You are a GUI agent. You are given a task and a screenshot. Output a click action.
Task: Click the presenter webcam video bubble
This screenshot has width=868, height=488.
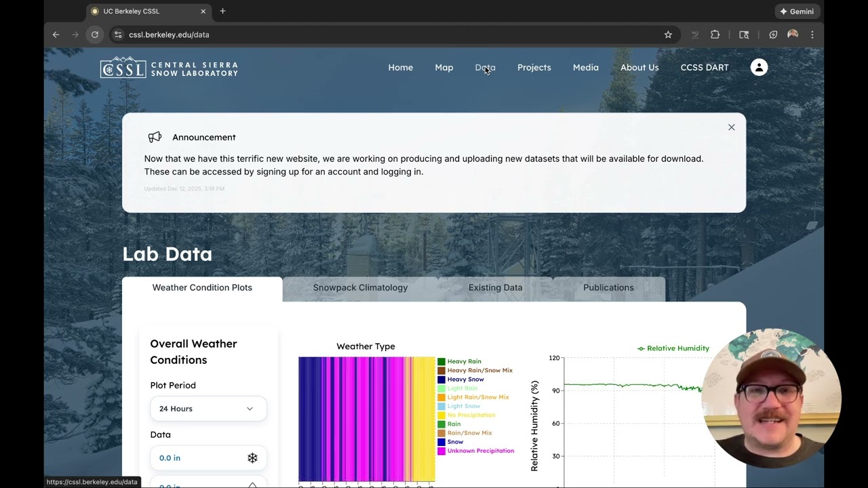(x=770, y=399)
